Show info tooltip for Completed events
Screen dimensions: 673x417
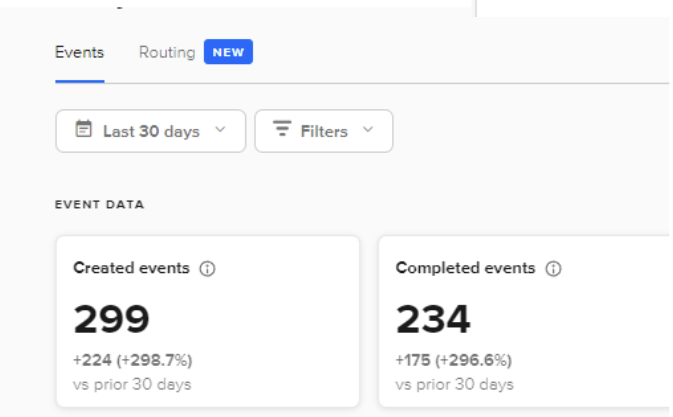coord(554,269)
